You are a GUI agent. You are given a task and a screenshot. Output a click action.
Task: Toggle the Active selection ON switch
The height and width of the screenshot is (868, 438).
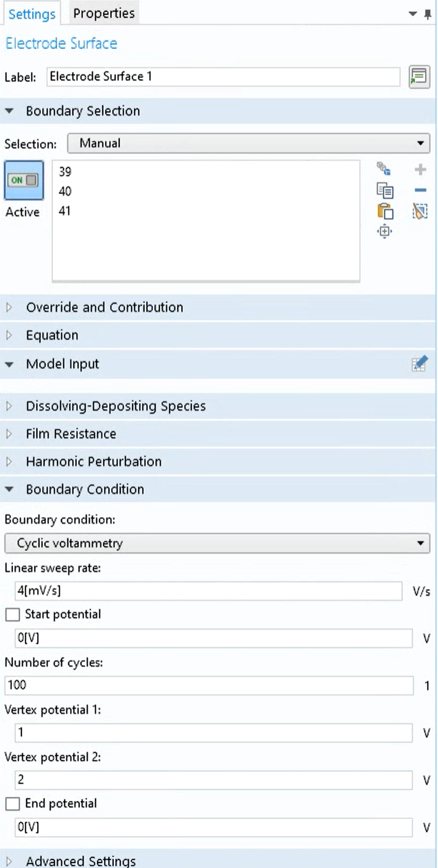click(24, 180)
